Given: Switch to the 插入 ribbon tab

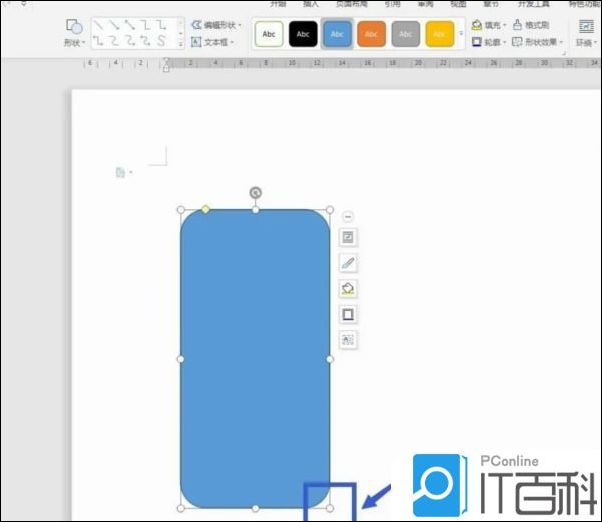Looking at the screenshot, I should 311,4.
